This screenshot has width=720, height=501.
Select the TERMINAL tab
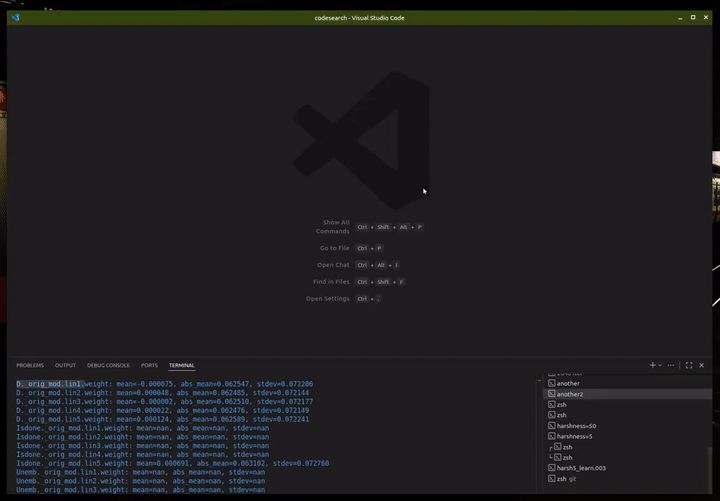(x=182, y=366)
